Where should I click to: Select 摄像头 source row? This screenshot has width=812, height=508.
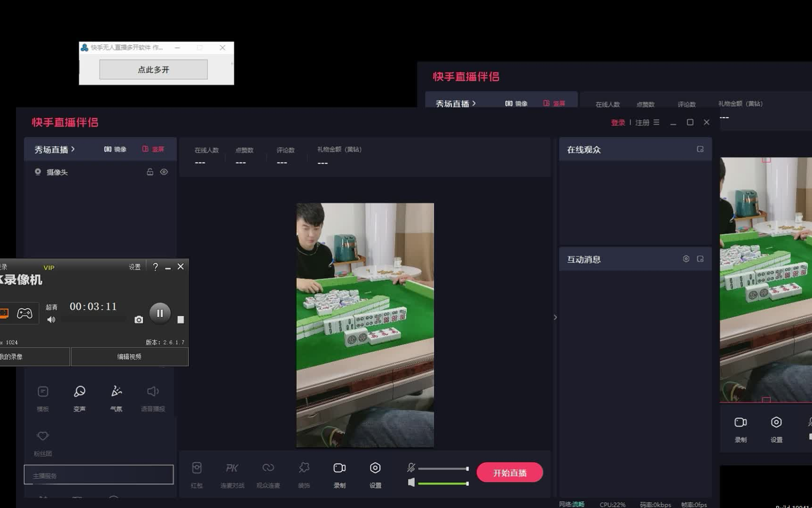tap(100, 172)
